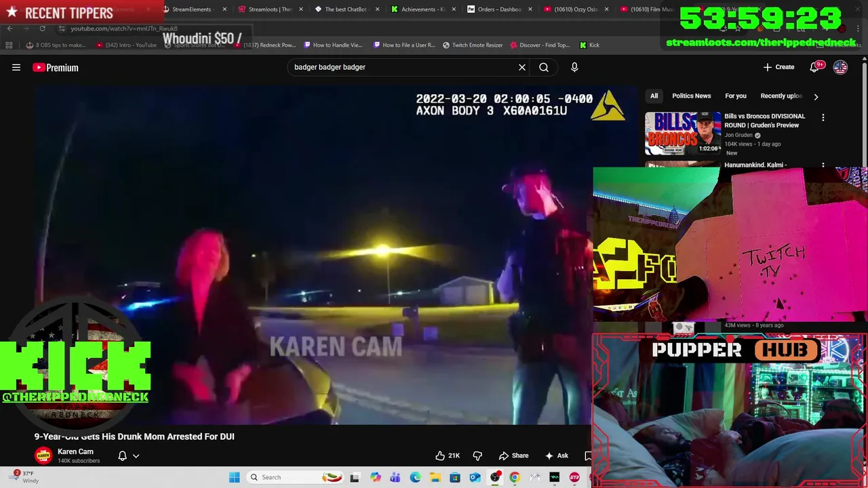Open the How to Handle Vie... bookmark
The image size is (868, 488).
pyautogui.click(x=333, y=45)
